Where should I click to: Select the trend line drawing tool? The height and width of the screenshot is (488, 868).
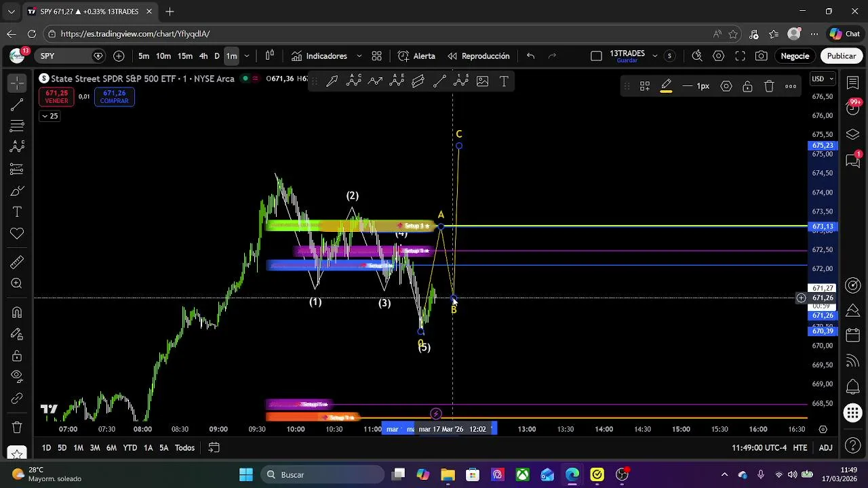(x=17, y=104)
